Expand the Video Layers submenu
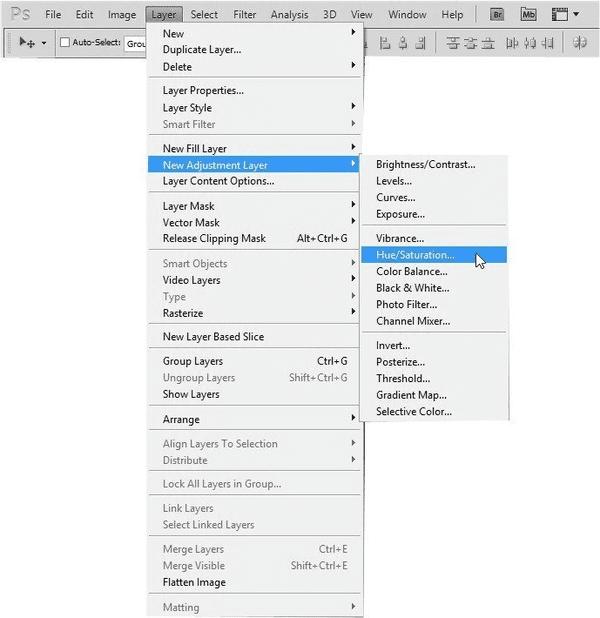 pos(253,280)
